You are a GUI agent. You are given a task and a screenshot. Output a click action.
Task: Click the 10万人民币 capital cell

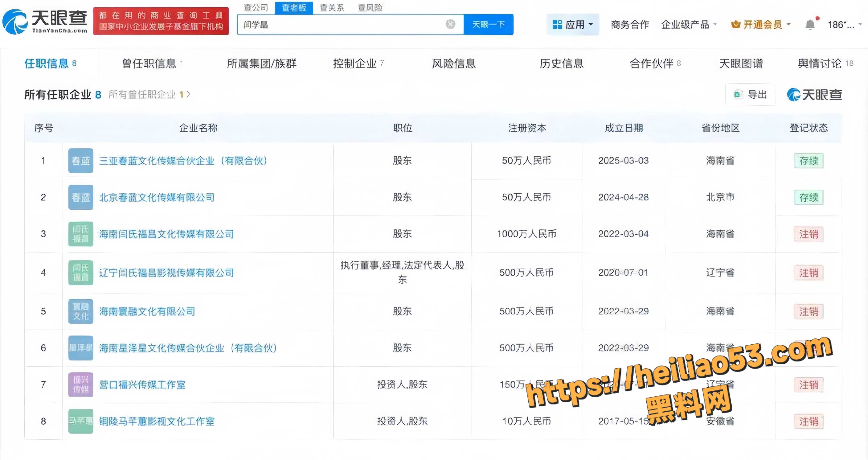click(527, 421)
